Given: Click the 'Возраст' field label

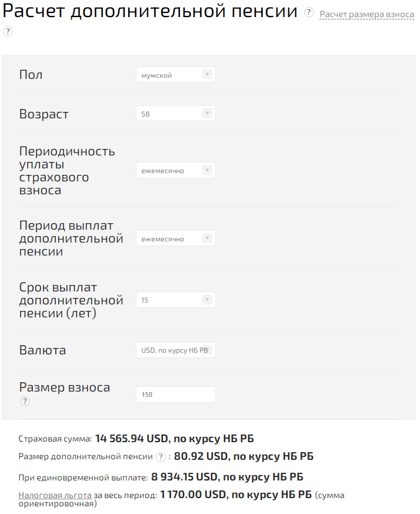Looking at the screenshot, I should point(44,114).
